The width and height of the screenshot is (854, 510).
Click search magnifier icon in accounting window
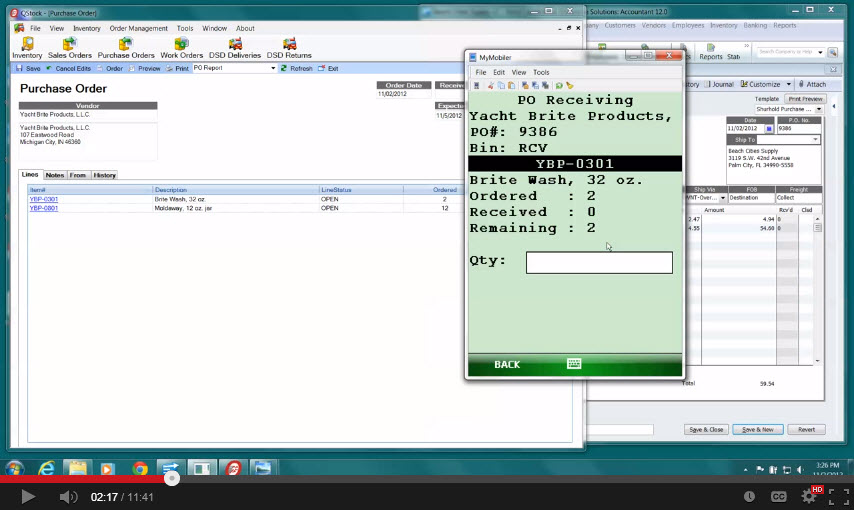(x=833, y=52)
